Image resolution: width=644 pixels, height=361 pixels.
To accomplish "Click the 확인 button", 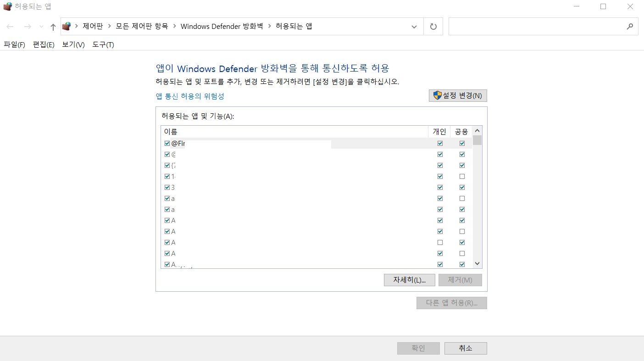I will (x=418, y=348).
